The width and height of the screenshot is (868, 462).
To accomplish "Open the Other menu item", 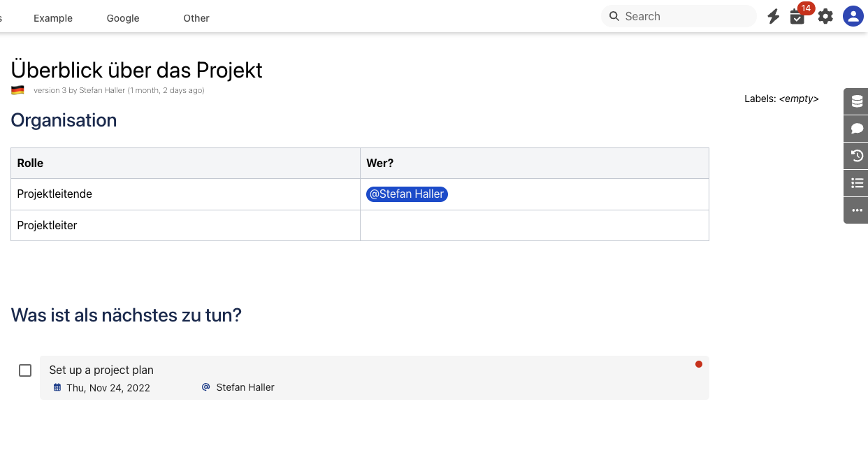I will click(x=196, y=18).
